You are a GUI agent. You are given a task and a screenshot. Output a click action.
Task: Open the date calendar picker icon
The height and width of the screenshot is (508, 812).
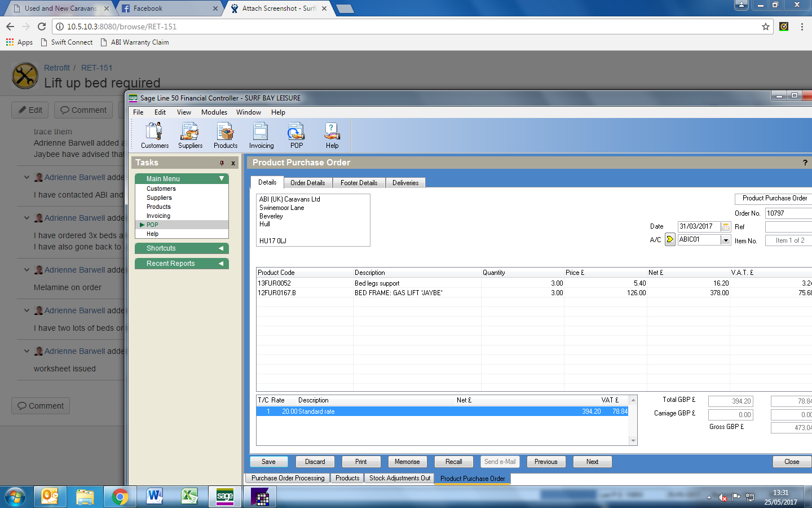tap(726, 226)
